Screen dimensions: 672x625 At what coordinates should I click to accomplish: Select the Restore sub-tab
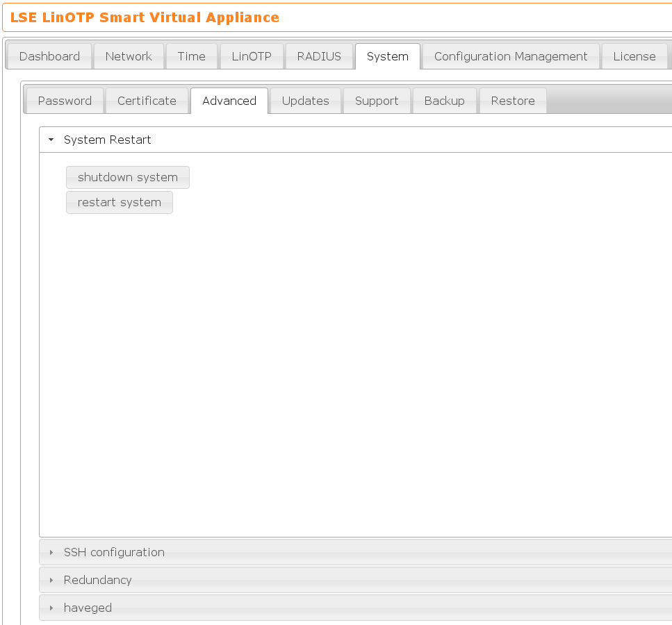point(513,101)
